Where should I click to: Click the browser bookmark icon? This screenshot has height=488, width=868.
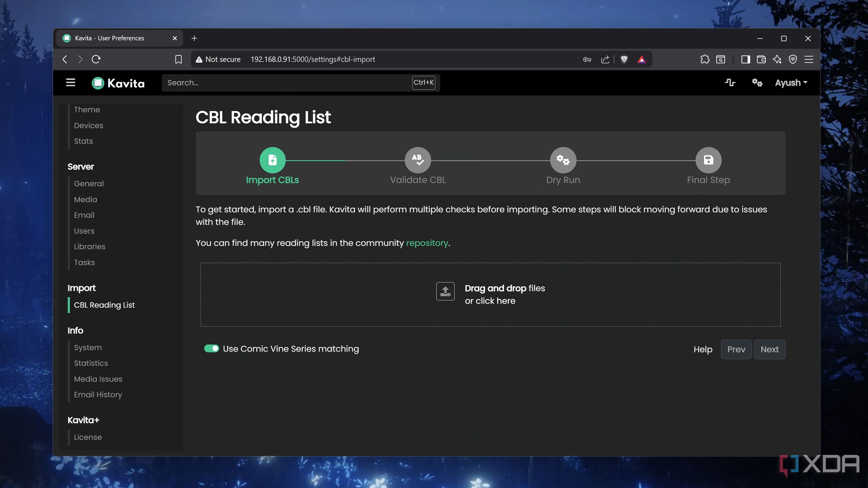click(x=178, y=59)
